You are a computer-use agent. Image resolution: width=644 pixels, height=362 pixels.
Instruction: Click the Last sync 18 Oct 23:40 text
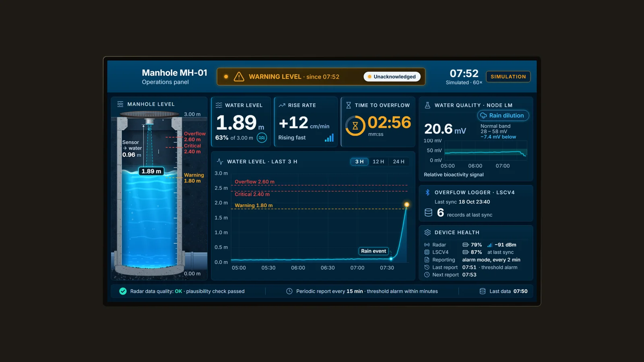coord(462,202)
